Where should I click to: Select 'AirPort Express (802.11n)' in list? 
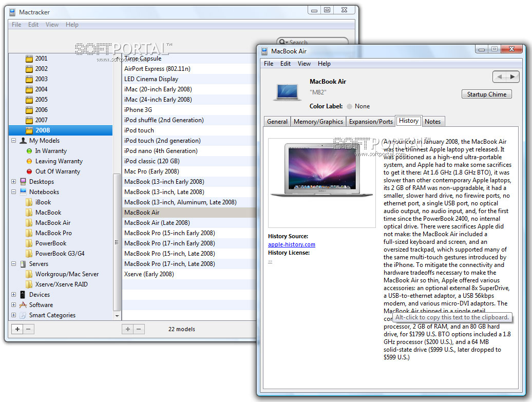tap(189, 69)
